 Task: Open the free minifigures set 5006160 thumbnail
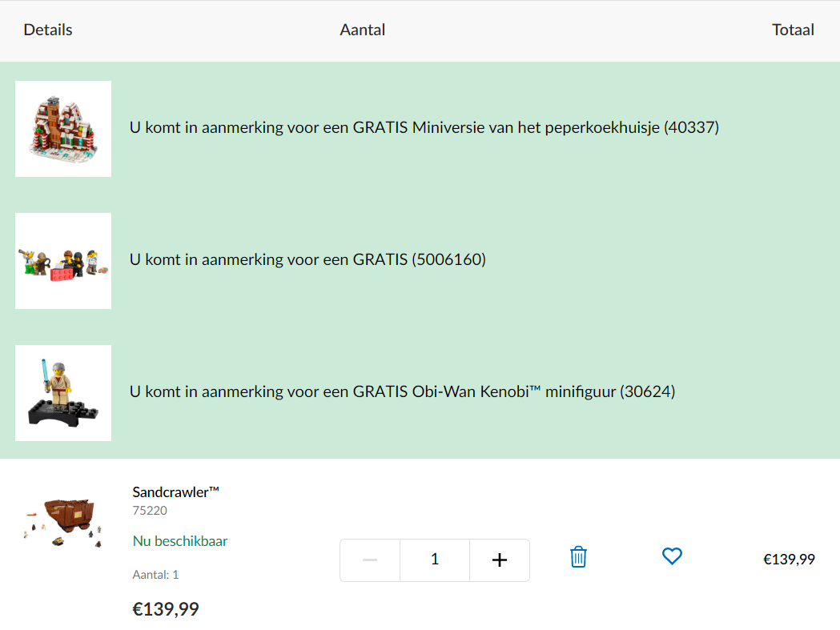click(x=63, y=261)
